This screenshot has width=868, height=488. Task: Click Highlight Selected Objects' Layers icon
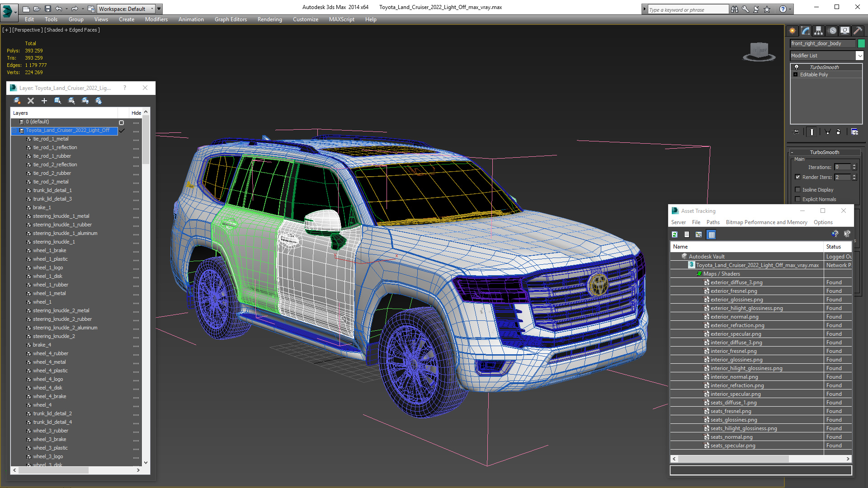71,101
